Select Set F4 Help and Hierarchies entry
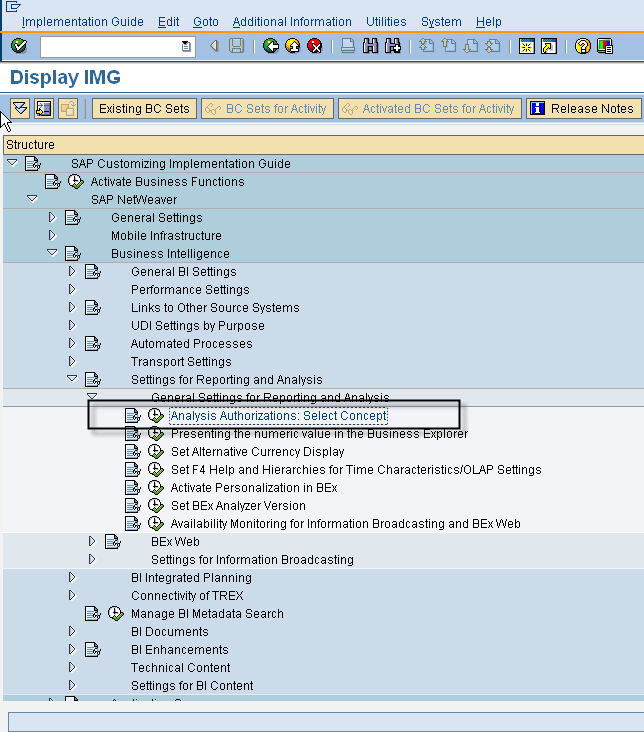Image resolution: width=644 pixels, height=732 pixels. coord(356,470)
